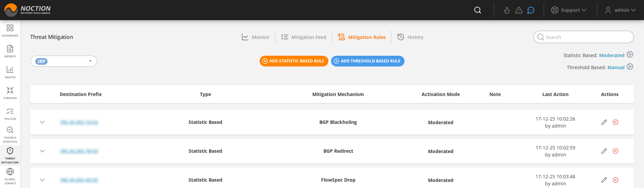Viewport: 644px width, 188px height.
Task: Click Add Statistic Based Rule button
Action: pyautogui.click(x=293, y=61)
